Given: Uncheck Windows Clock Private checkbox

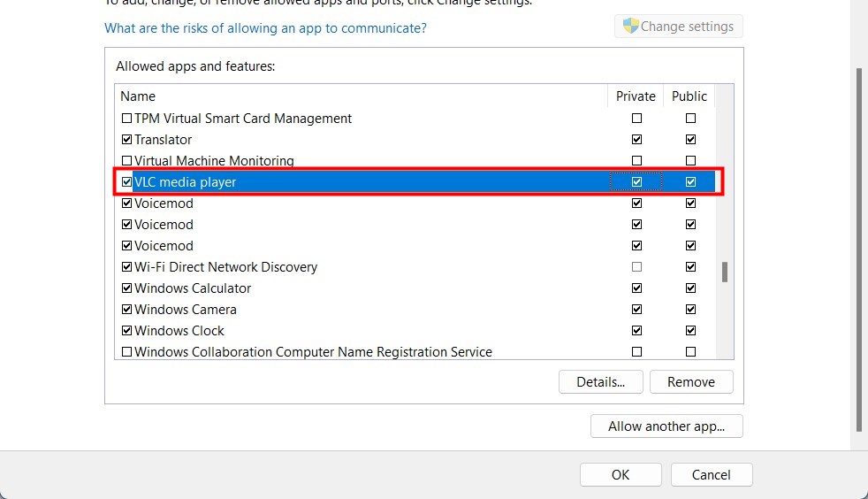Looking at the screenshot, I should [636, 330].
